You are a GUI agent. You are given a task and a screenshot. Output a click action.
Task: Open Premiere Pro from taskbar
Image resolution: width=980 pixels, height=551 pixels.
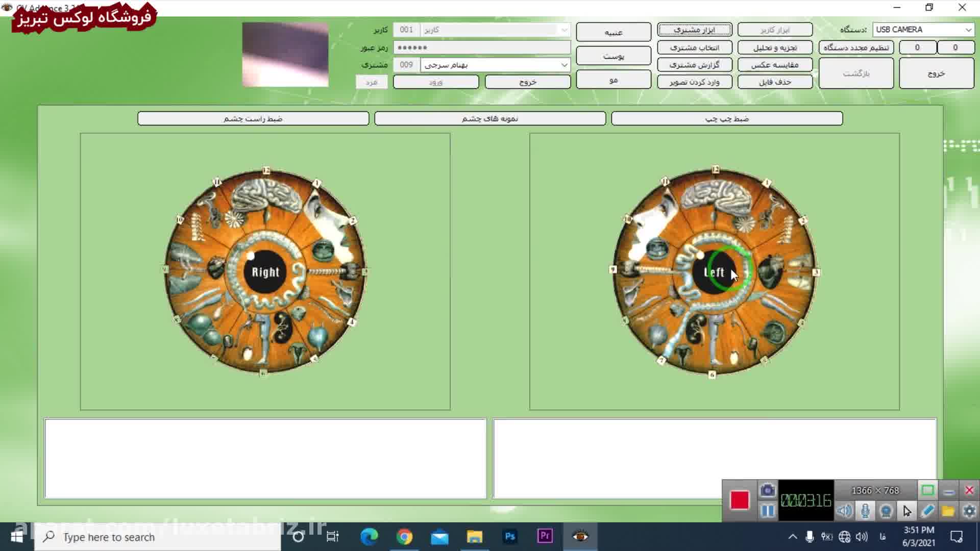(545, 537)
